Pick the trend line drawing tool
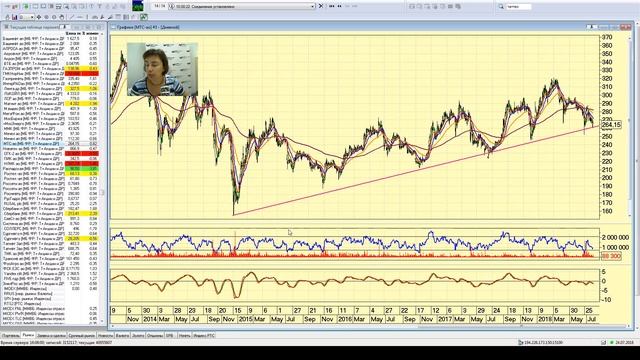The width and height of the screenshot is (640, 360). [72, 17]
